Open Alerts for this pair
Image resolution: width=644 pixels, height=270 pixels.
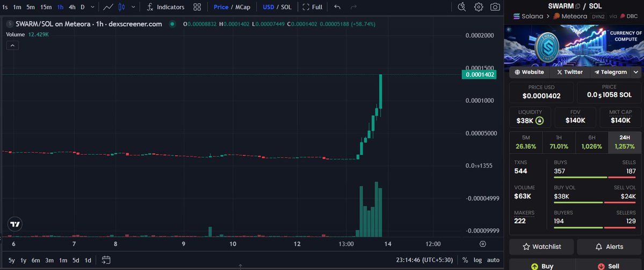point(609,246)
